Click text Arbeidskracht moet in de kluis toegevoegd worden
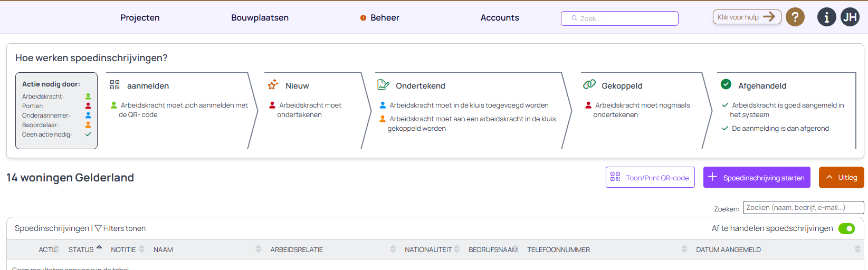 (469, 105)
